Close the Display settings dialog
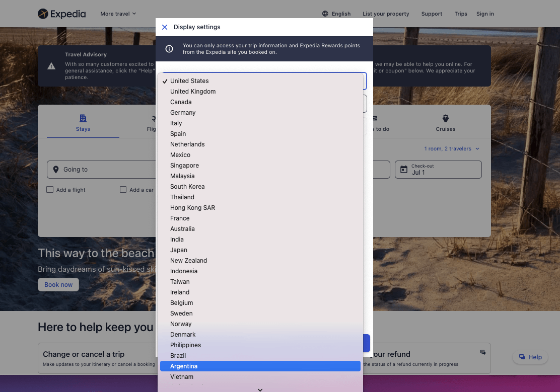The image size is (560, 392). (165, 27)
